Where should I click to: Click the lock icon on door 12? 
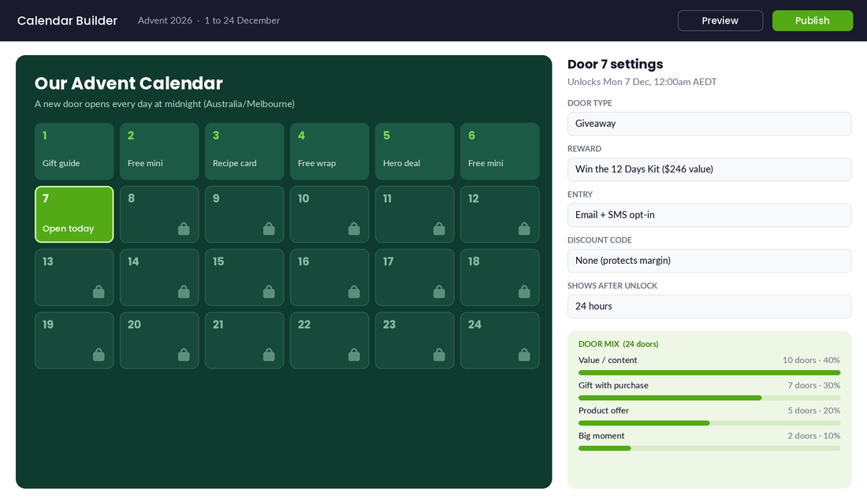[524, 228]
